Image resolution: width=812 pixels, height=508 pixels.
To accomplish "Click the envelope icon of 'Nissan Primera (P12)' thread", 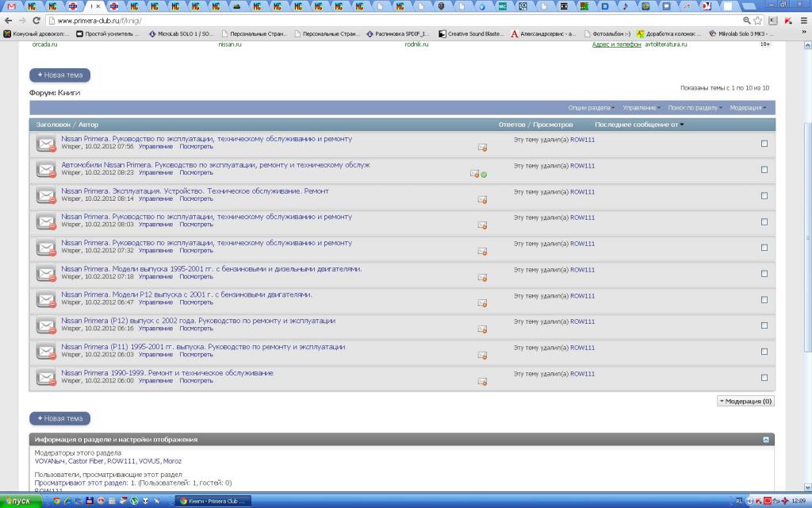I will pos(46,325).
